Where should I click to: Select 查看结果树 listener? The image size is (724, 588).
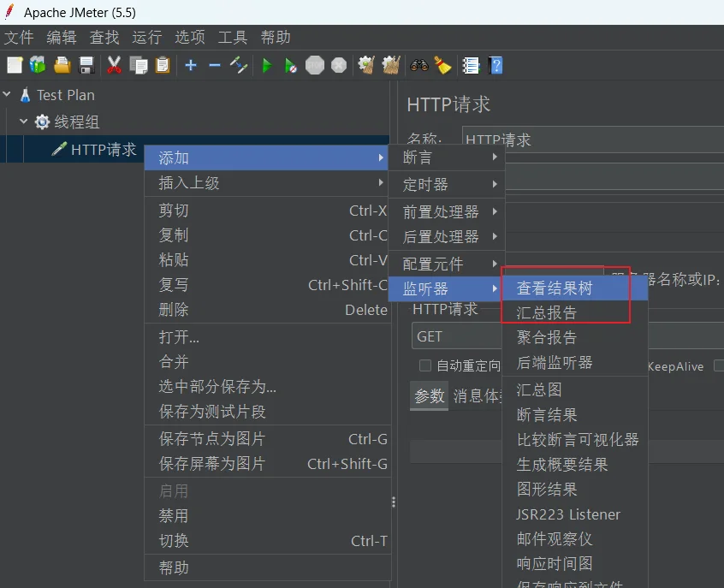click(x=575, y=288)
